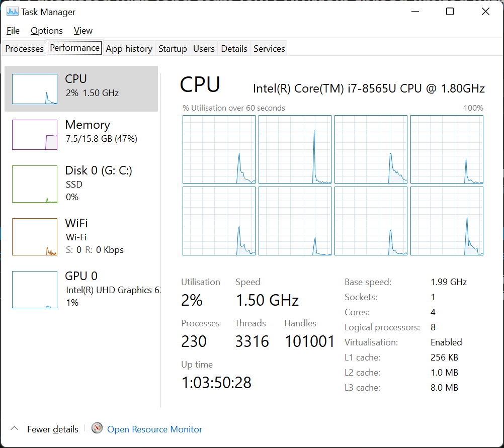Image resolution: width=504 pixels, height=448 pixels.
Task: Switch to the App history tab
Action: (x=129, y=49)
